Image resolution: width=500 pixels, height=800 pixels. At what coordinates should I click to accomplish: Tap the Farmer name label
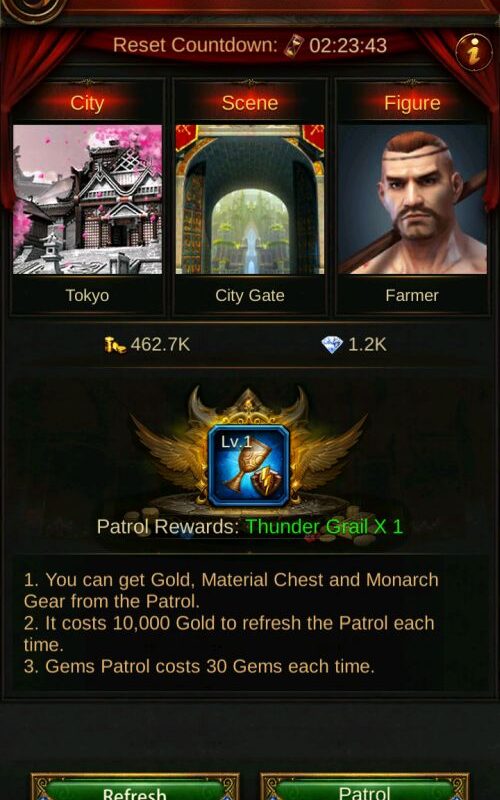click(x=412, y=295)
